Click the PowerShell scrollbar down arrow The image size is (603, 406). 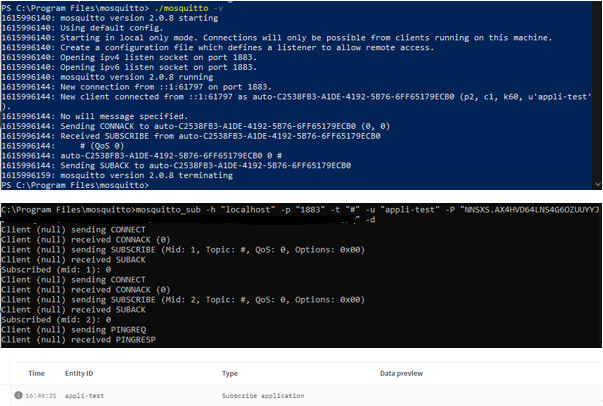pyautogui.click(x=598, y=184)
